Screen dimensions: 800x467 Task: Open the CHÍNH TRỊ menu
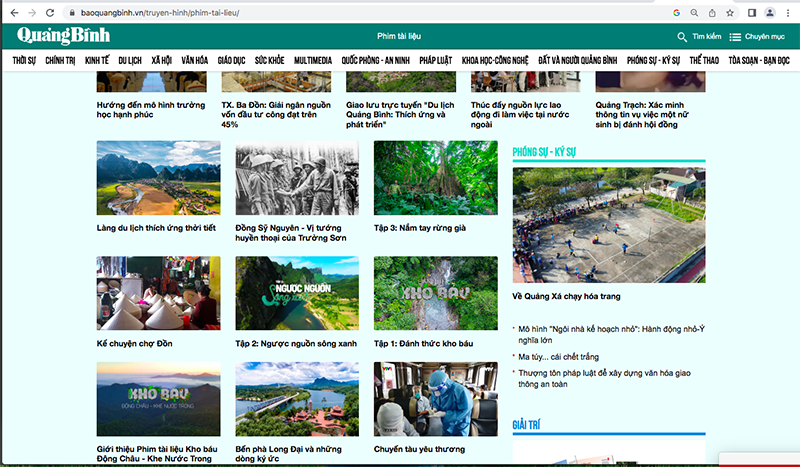(x=60, y=60)
